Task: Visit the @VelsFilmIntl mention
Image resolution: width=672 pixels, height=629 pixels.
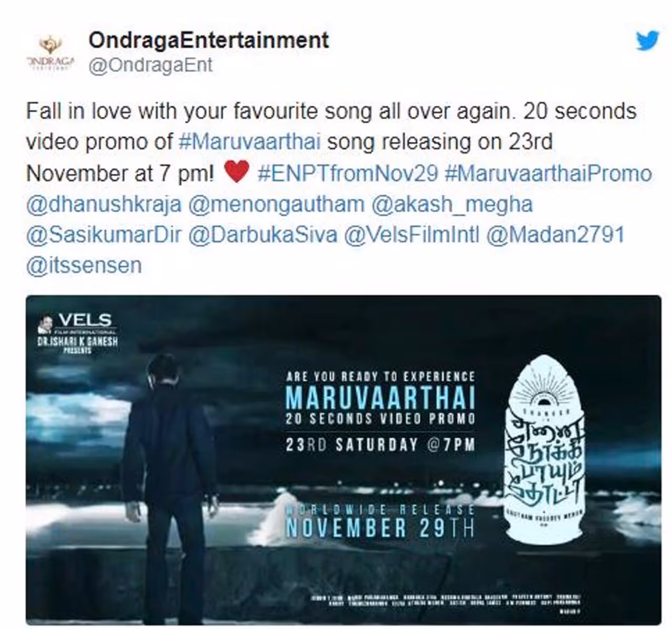Action: (x=412, y=234)
